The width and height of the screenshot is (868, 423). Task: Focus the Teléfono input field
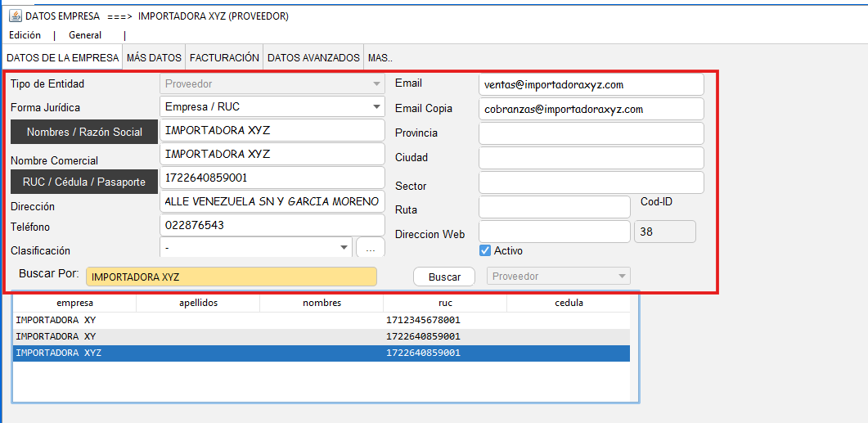tap(272, 225)
